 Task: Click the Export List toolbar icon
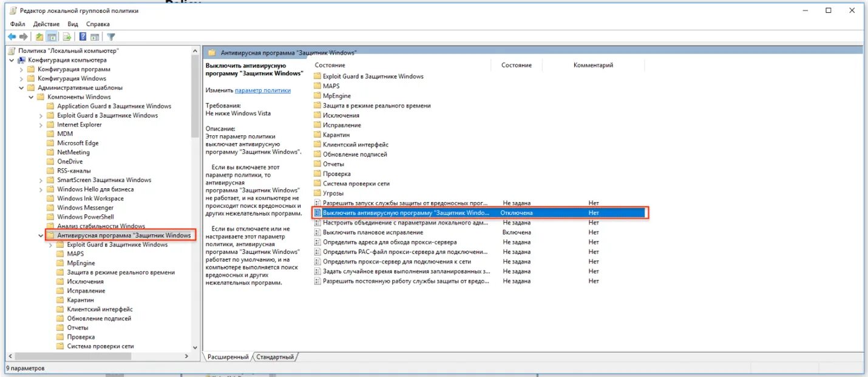[x=67, y=37]
